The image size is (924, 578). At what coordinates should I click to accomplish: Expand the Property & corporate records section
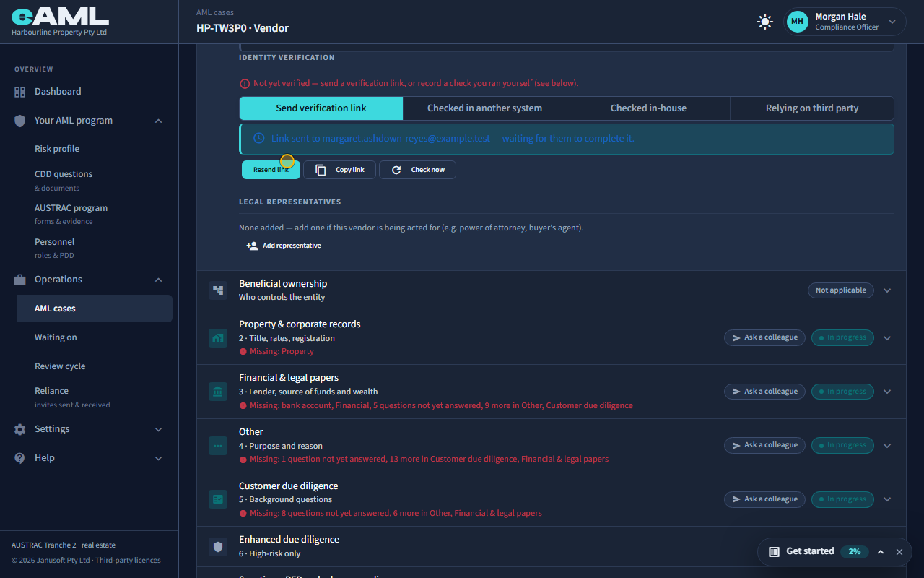pyautogui.click(x=887, y=337)
